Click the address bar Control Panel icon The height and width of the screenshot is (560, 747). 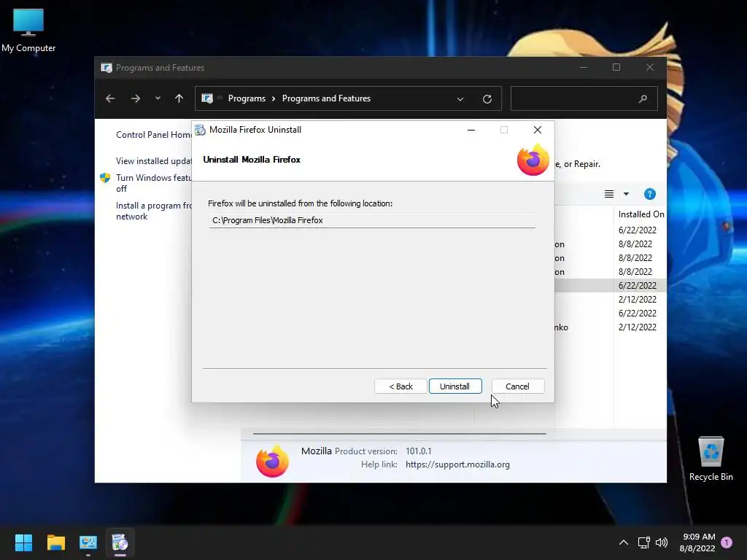click(x=206, y=98)
